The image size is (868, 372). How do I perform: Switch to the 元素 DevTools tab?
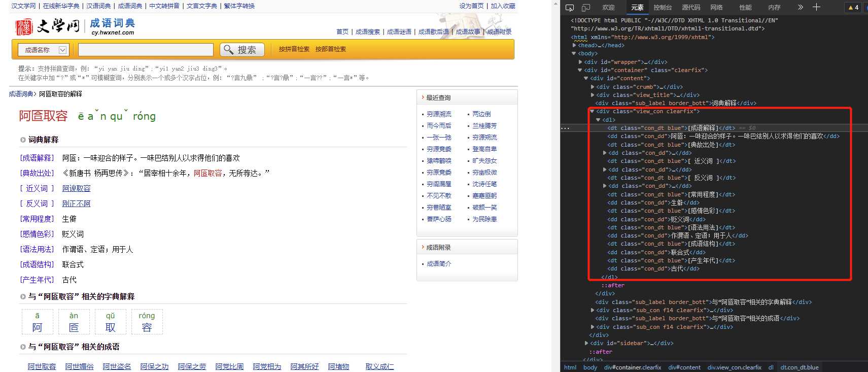(637, 8)
